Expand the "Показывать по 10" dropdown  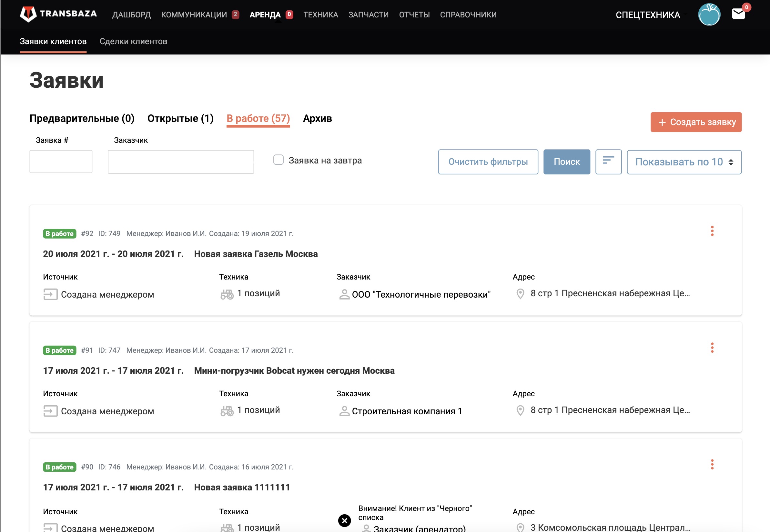coord(684,162)
